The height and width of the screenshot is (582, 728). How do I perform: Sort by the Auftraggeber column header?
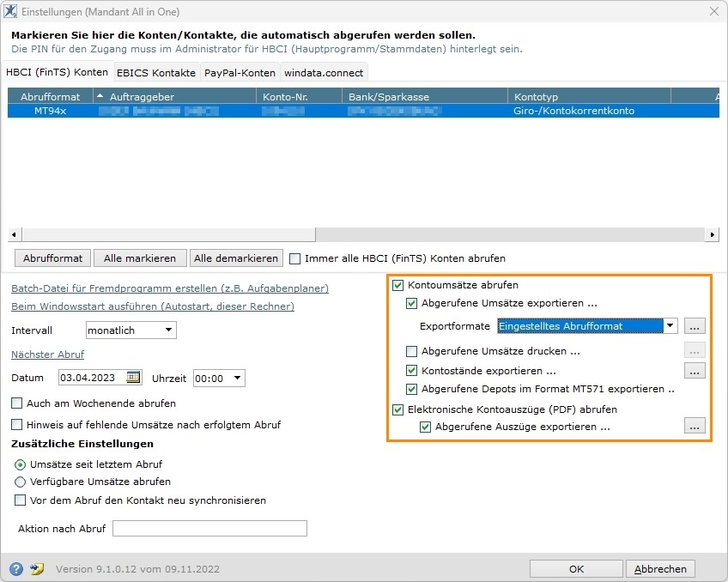pos(174,96)
